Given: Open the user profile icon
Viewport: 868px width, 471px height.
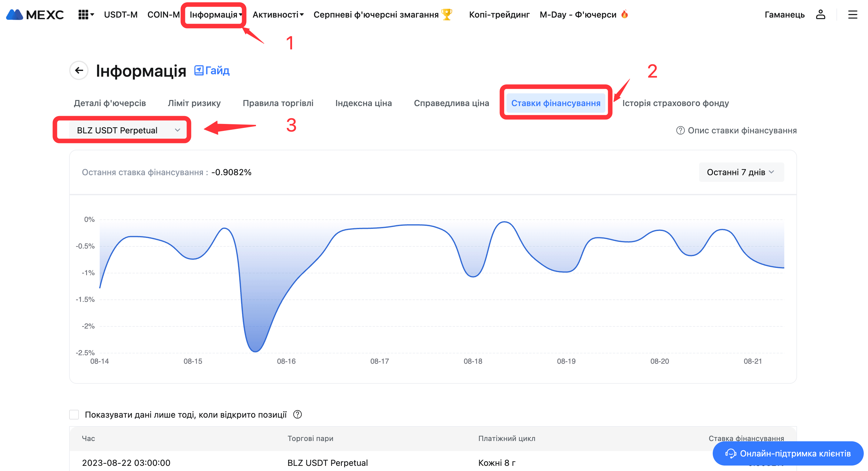Looking at the screenshot, I should 820,15.
